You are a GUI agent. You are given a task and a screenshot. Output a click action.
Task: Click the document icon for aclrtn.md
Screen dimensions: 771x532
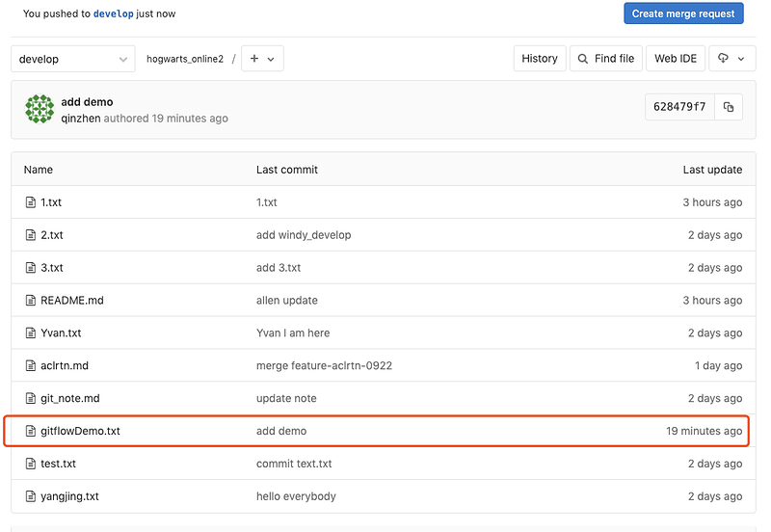pos(31,366)
